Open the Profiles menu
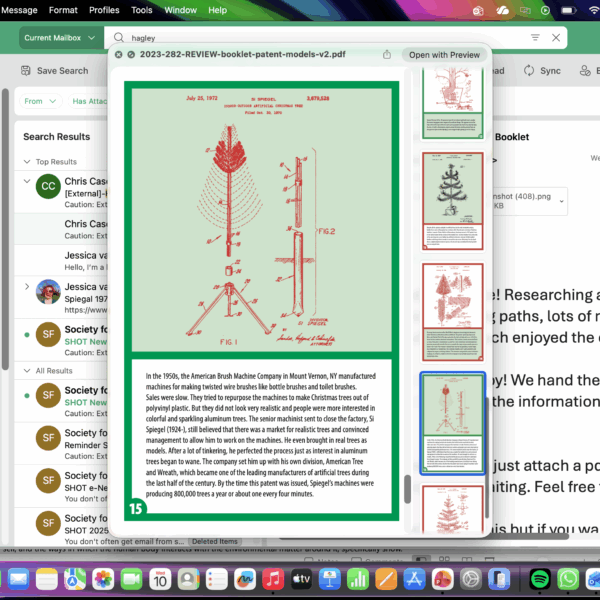600x600 pixels. coord(104,10)
